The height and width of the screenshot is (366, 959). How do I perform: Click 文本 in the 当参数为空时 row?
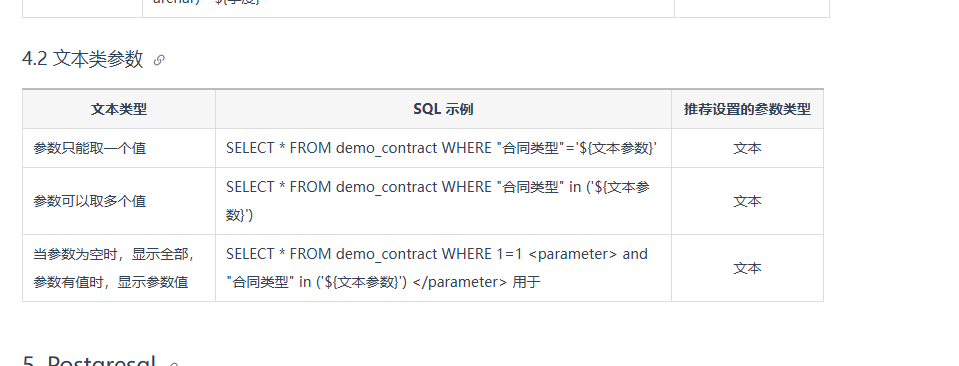click(x=747, y=268)
